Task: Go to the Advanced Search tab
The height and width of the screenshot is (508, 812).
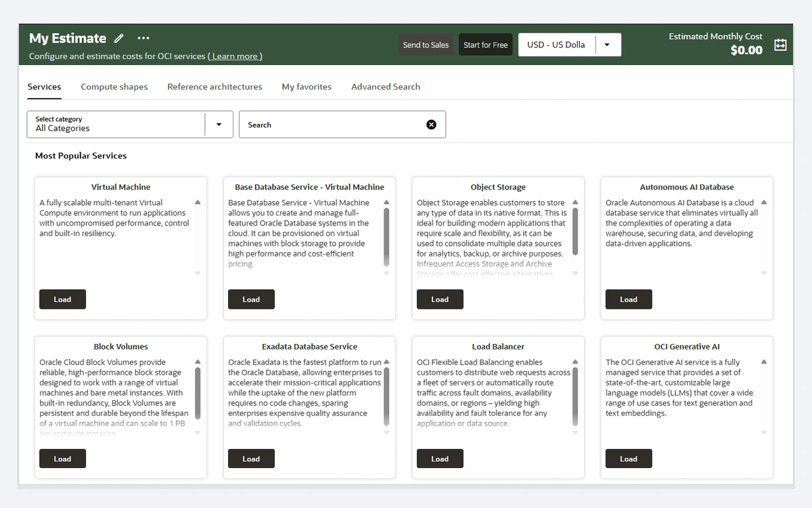Action: [386, 87]
